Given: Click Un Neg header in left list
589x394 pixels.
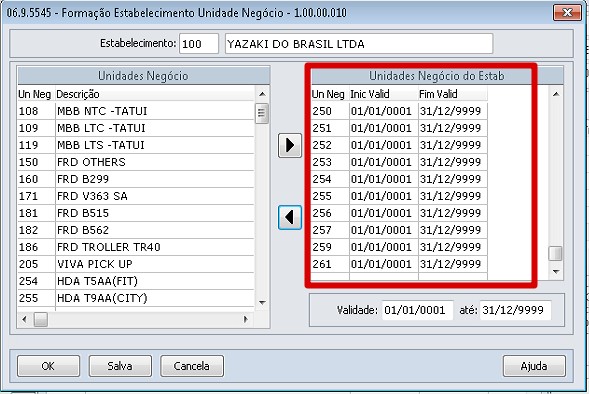Looking at the screenshot, I should click(36, 94).
